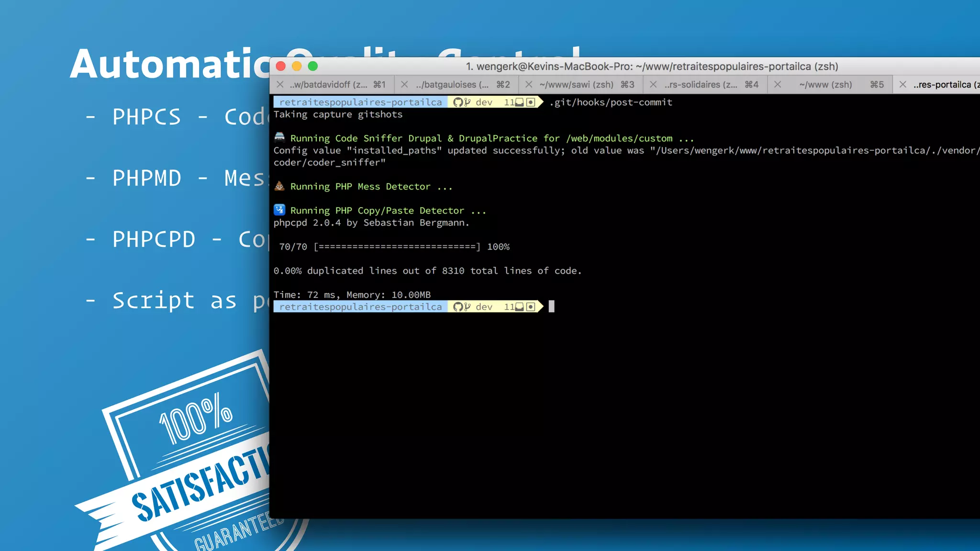Select the ..res-portailca active tab
Viewport: 980px width, 551px height.
(936, 85)
